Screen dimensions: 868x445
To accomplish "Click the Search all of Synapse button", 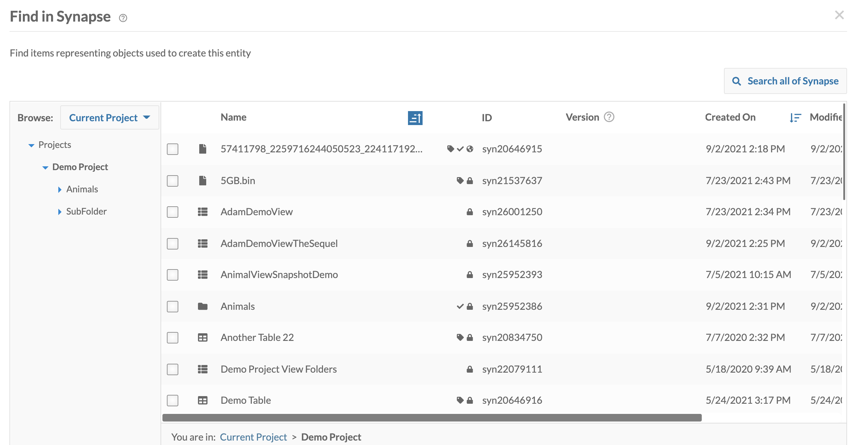I will tap(785, 81).
